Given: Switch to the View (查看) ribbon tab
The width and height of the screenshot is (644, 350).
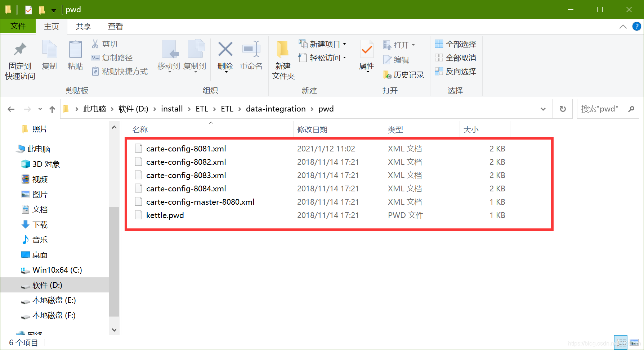Looking at the screenshot, I should click(116, 27).
